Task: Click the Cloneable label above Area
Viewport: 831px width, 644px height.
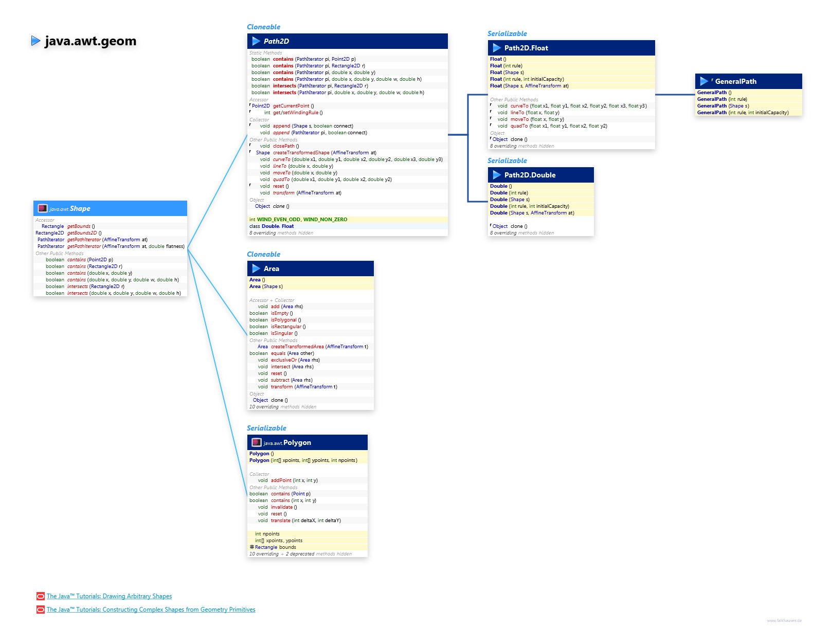Action: tap(263, 254)
